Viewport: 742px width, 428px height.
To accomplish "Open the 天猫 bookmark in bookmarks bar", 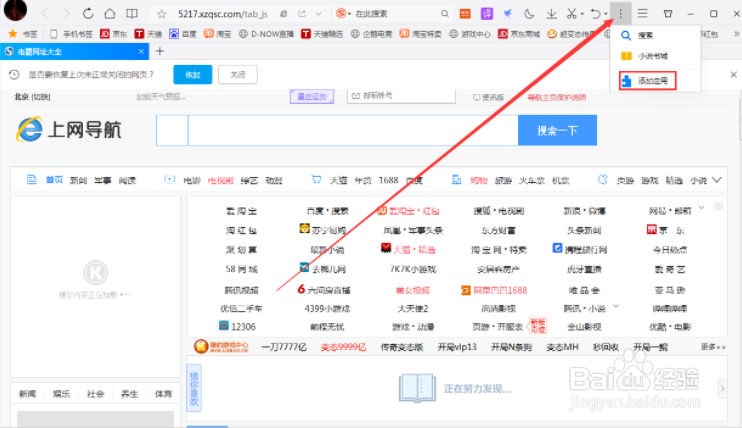I will (148, 34).
